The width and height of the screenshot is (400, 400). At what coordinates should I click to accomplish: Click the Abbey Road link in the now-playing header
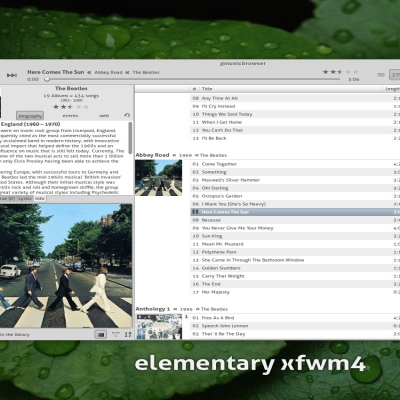pyautogui.click(x=108, y=72)
